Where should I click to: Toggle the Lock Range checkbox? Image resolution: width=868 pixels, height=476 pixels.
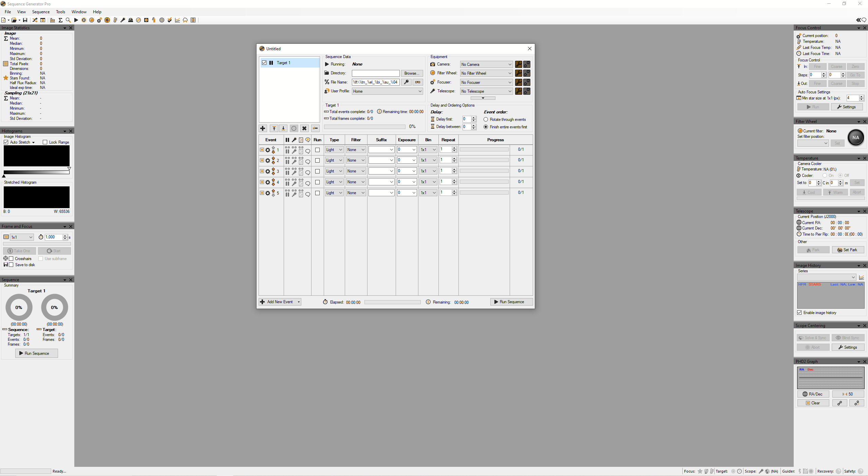(45, 142)
